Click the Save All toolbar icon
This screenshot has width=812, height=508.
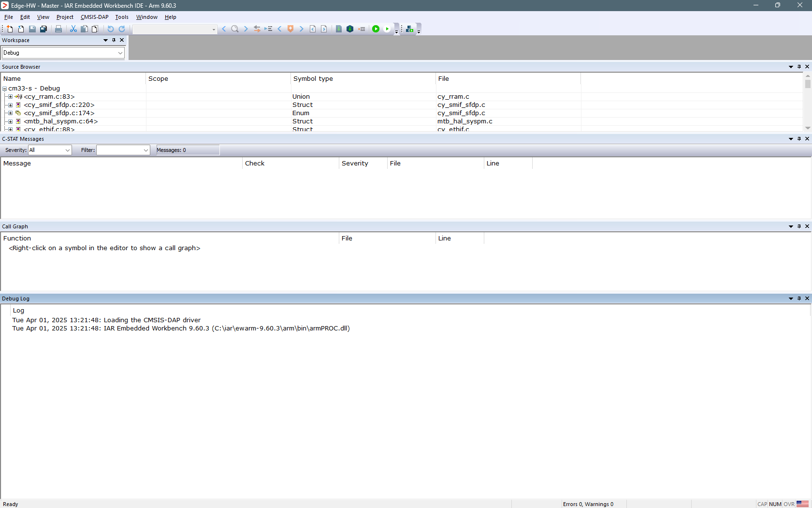(x=43, y=29)
